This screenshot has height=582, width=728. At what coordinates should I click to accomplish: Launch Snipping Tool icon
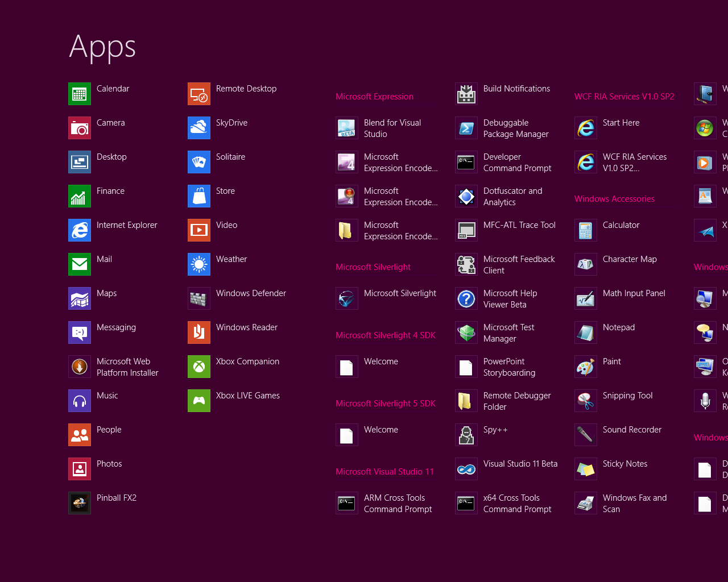pos(586,401)
